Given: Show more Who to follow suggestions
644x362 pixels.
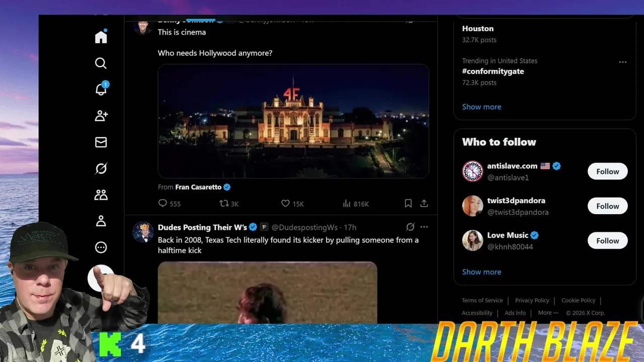Looking at the screenshot, I should click(x=481, y=271).
